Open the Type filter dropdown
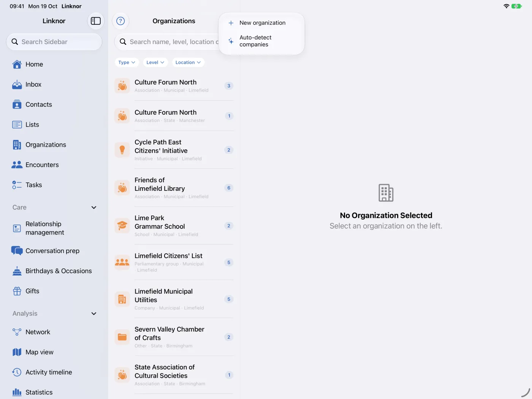This screenshot has width=532, height=399. (127, 62)
